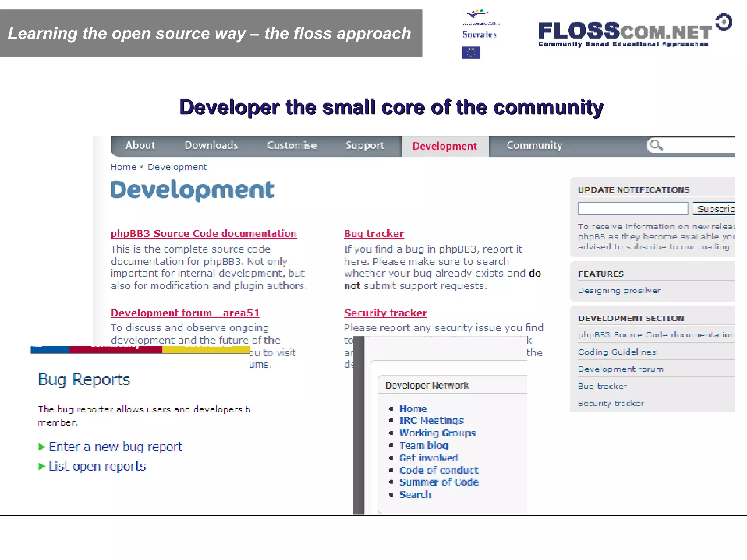Open the Downloads tab

[211, 145]
